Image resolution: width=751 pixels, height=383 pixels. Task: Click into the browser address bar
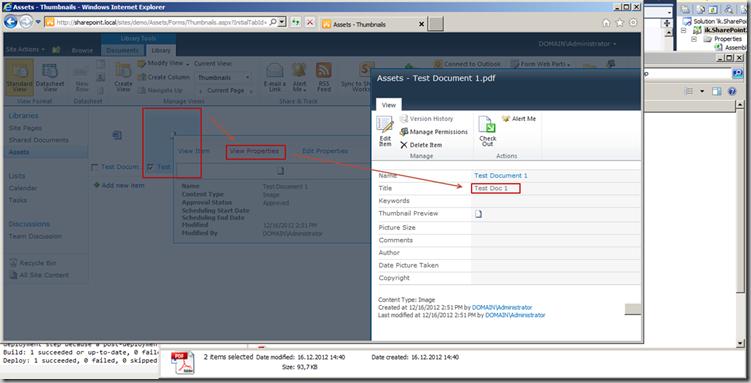[160, 22]
